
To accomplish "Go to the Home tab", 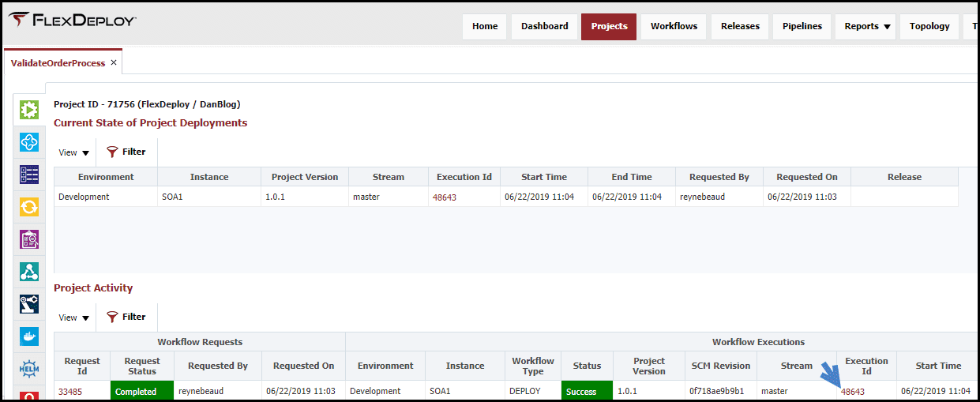I will pos(485,26).
